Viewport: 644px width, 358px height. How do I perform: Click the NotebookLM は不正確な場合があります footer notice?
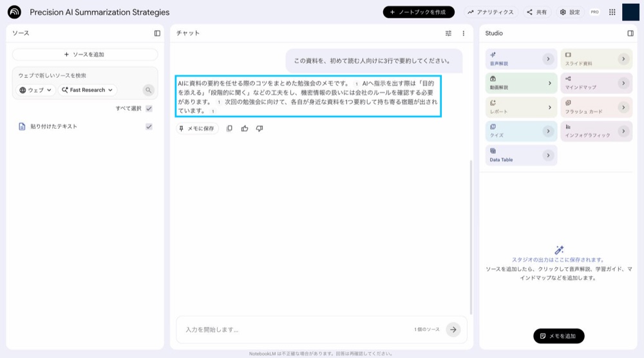[321, 353]
